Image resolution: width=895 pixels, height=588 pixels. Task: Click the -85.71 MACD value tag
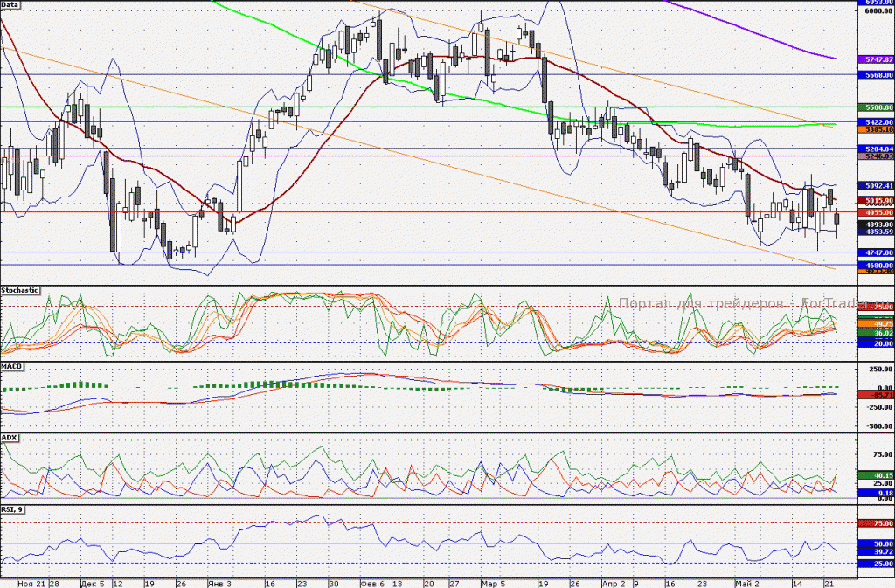coord(876,395)
